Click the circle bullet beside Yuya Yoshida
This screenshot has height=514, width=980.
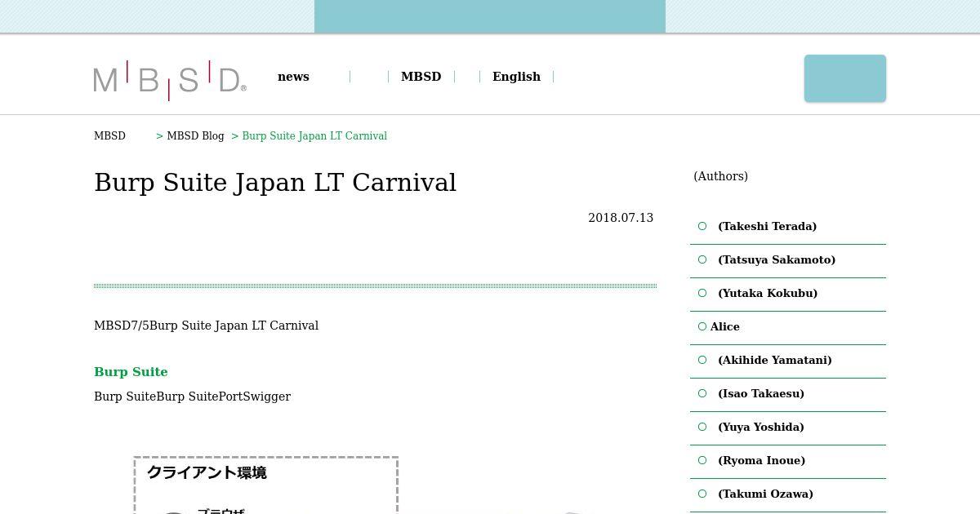(x=702, y=427)
